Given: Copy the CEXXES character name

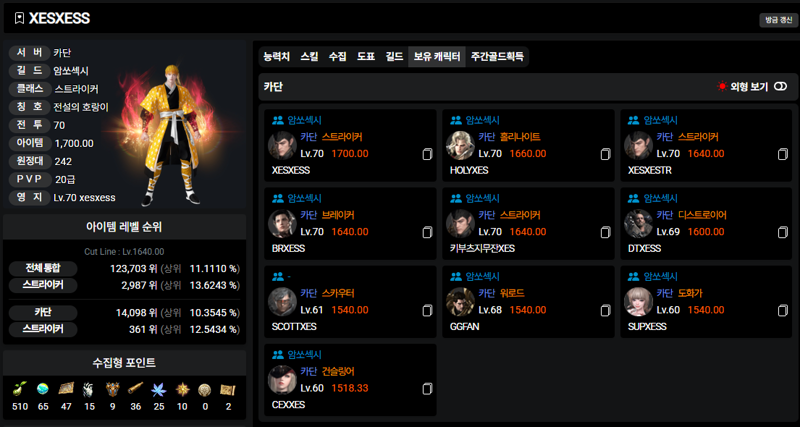Looking at the screenshot, I should point(428,389).
